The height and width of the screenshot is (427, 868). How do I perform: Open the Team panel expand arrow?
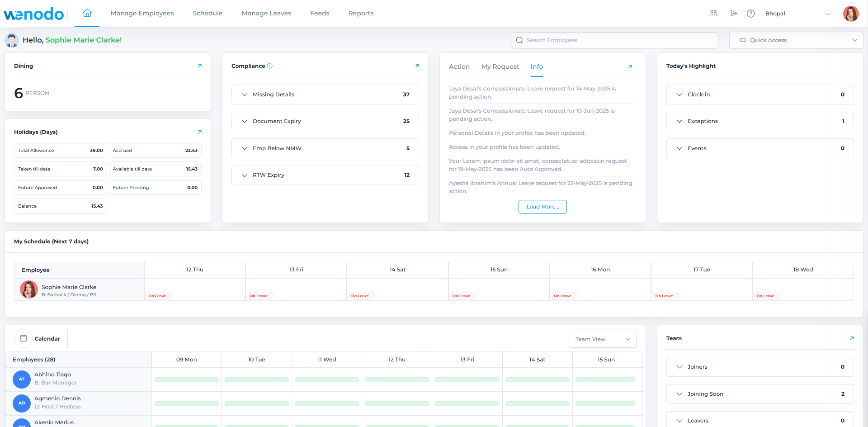coord(852,338)
